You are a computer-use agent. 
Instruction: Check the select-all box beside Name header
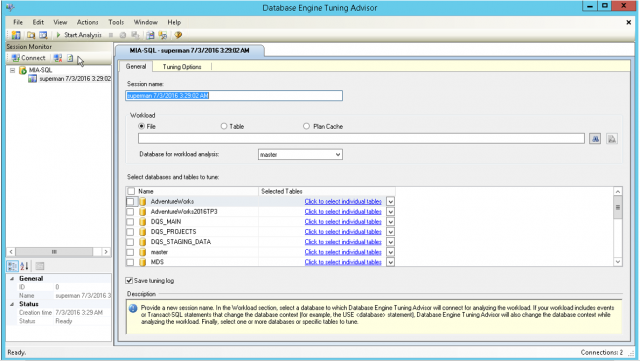131,191
